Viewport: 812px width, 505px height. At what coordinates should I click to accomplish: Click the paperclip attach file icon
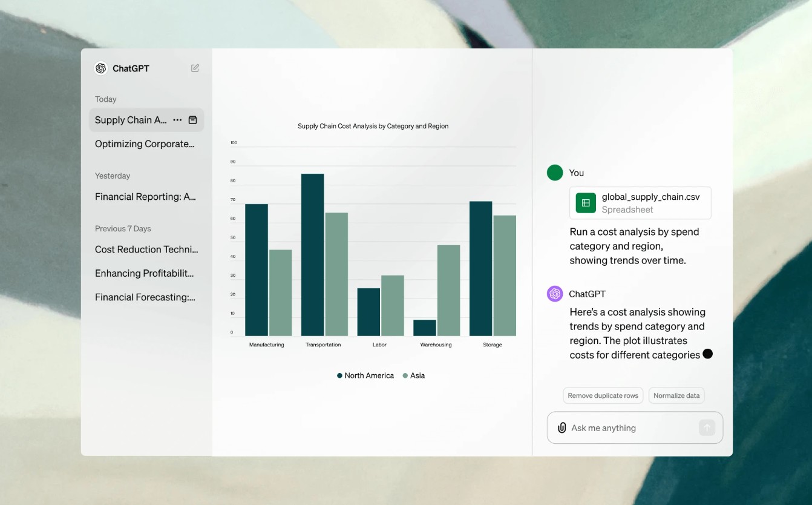(x=562, y=428)
